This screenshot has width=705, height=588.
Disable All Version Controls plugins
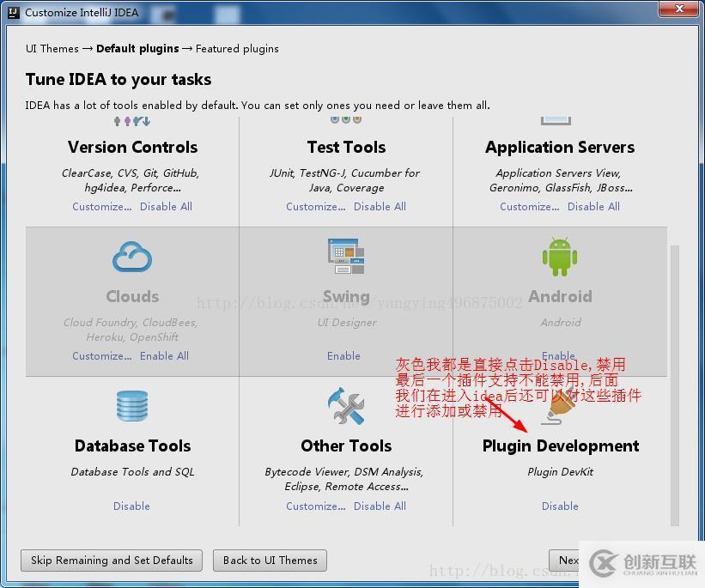[x=166, y=207]
